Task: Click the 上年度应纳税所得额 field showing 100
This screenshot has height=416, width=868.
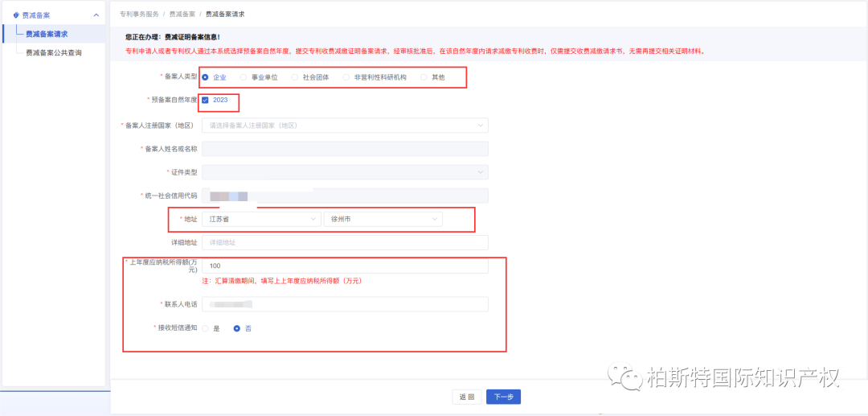Action: tap(345, 266)
